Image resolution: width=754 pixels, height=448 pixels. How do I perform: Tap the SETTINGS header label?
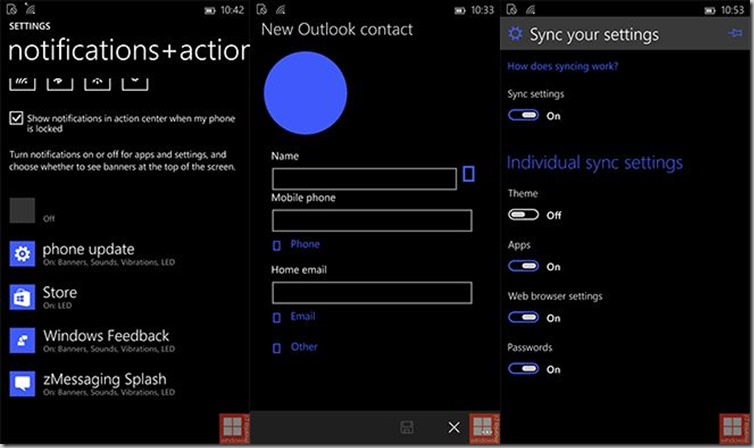29,26
